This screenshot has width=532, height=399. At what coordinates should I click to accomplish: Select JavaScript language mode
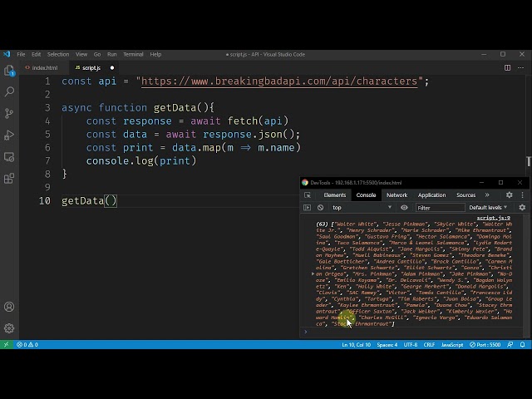452,345
